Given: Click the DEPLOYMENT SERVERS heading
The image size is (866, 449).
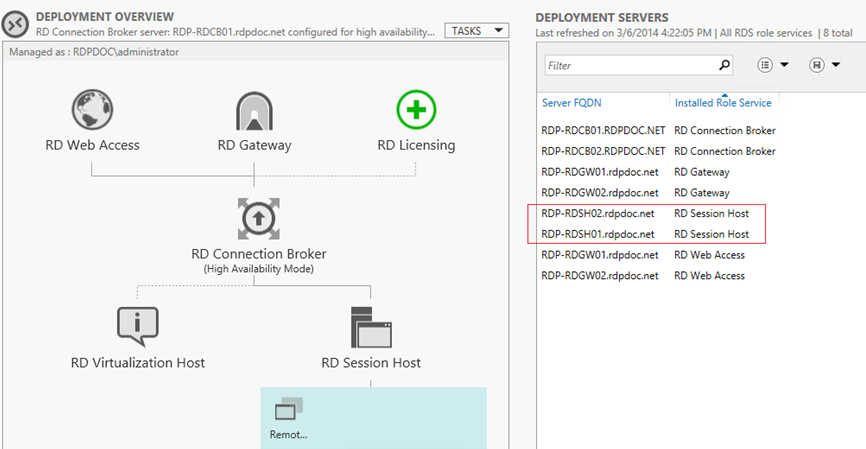Looking at the screenshot, I should (601, 18).
